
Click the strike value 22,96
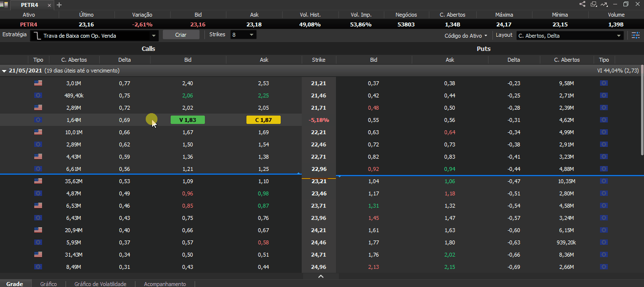coord(319,169)
